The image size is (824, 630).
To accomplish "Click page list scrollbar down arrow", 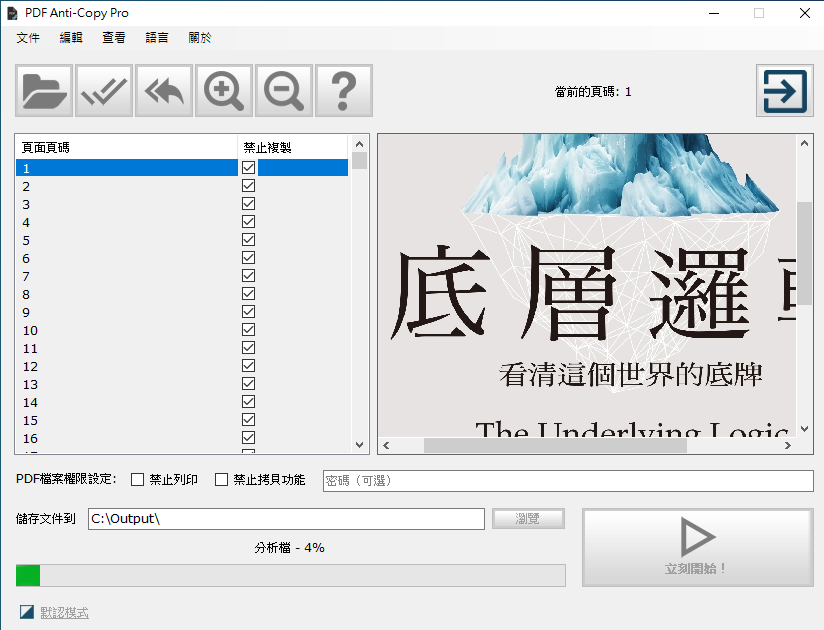I will (359, 445).
